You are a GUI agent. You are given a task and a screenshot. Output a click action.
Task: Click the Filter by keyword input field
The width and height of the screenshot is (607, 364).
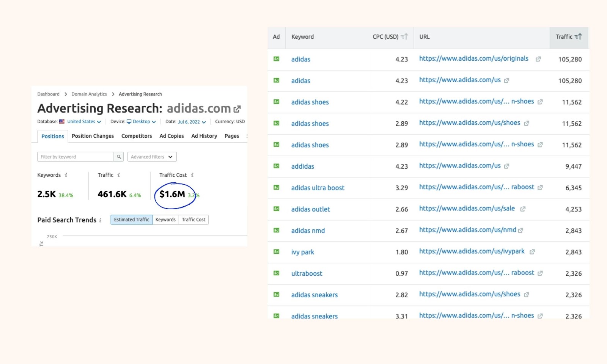[x=75, y=157]
